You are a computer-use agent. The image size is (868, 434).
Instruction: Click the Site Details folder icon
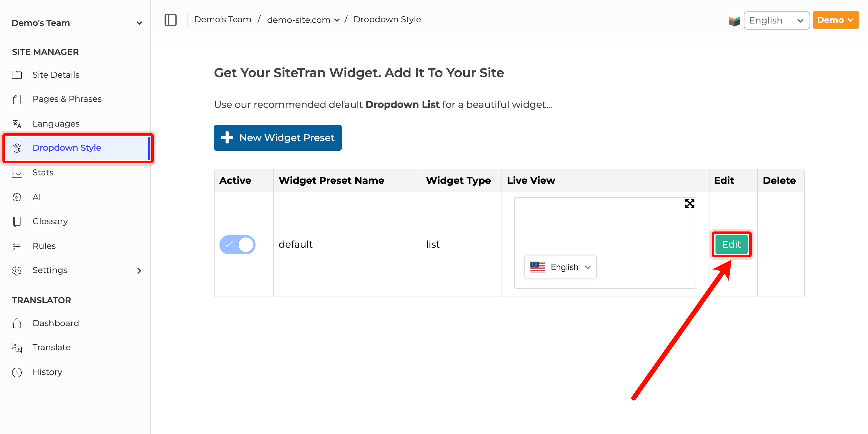[17, 75]
